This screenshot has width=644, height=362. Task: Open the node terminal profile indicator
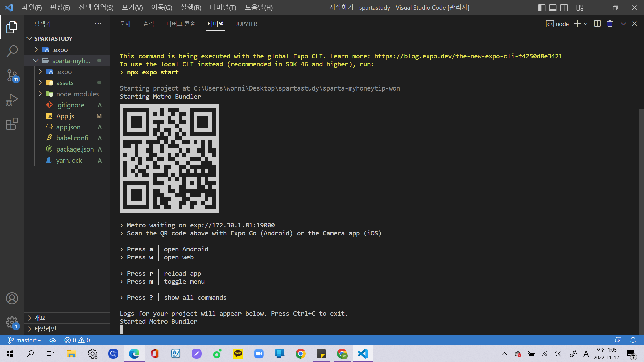pyautogui.click(x=557, y=24)
